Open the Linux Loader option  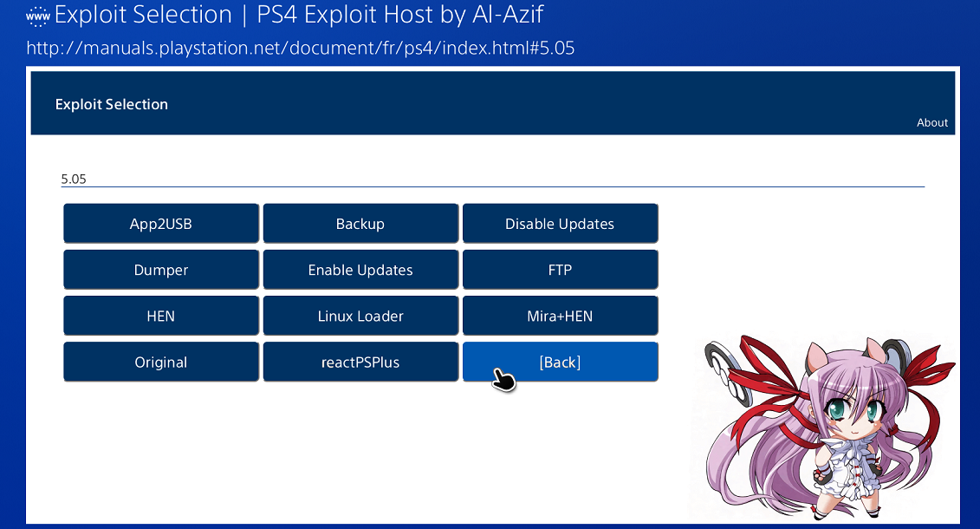click(360, 316)
